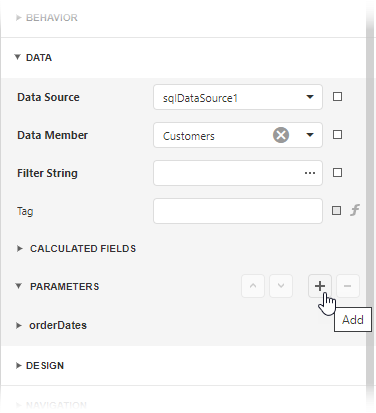Image resolution: width=376 pixels, height=413 pixels.
Task: Expand the BEHAVIOR section
Action: pyautogui.click(x=19, y=17)
